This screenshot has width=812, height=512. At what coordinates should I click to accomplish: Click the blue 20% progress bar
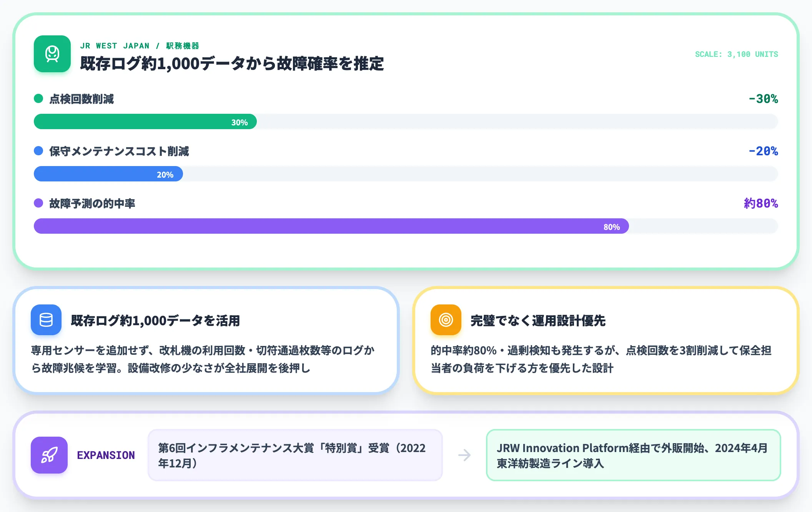pos(108,174)
